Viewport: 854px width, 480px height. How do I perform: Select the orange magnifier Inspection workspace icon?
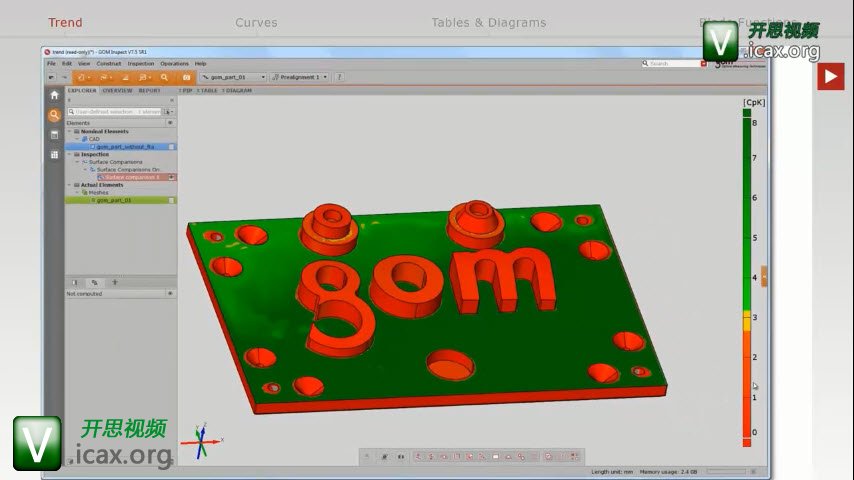54,115
